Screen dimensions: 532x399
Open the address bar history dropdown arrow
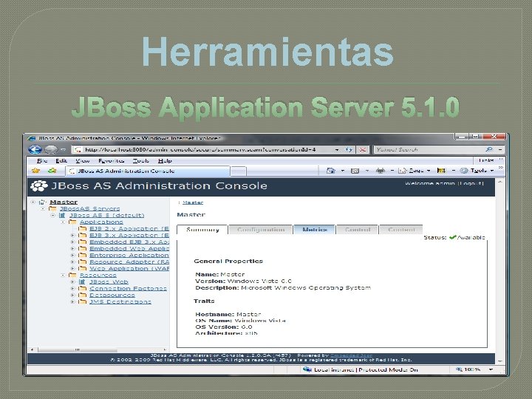(337, 149)
